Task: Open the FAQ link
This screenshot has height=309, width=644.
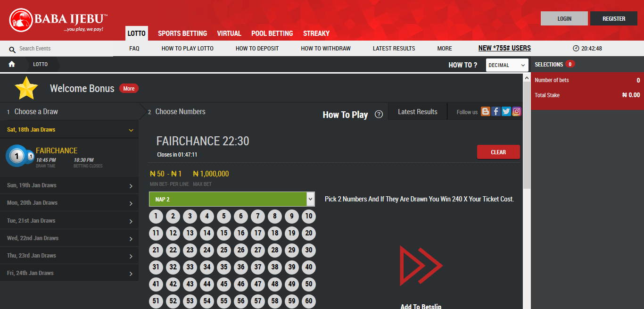Action: tap(134, 48)
